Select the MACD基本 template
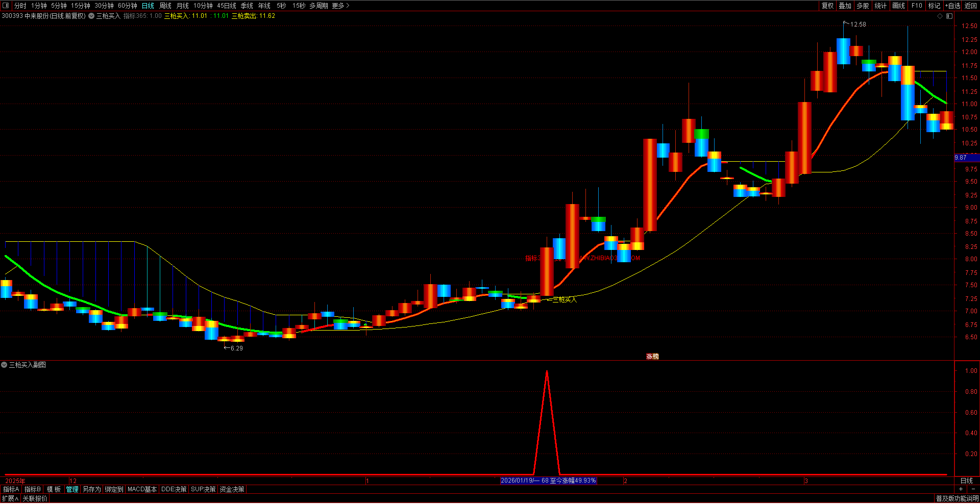This screenshot has width=980, height=504. click(142, 489)
